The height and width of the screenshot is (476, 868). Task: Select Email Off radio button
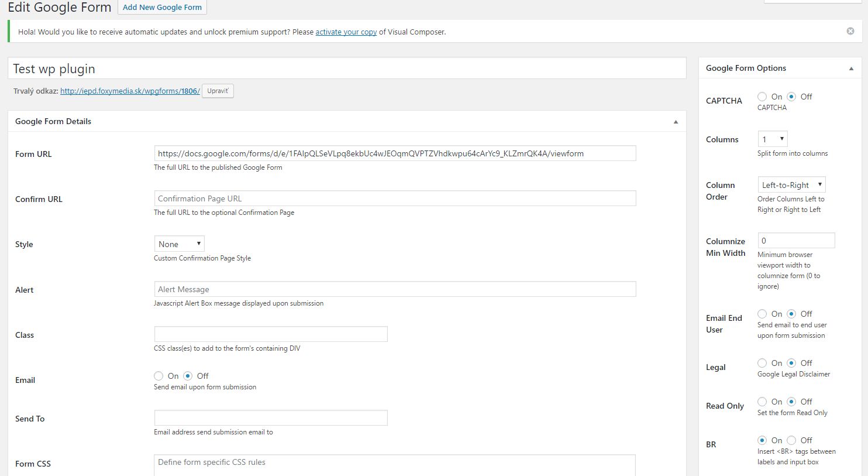tap(188, 376)
